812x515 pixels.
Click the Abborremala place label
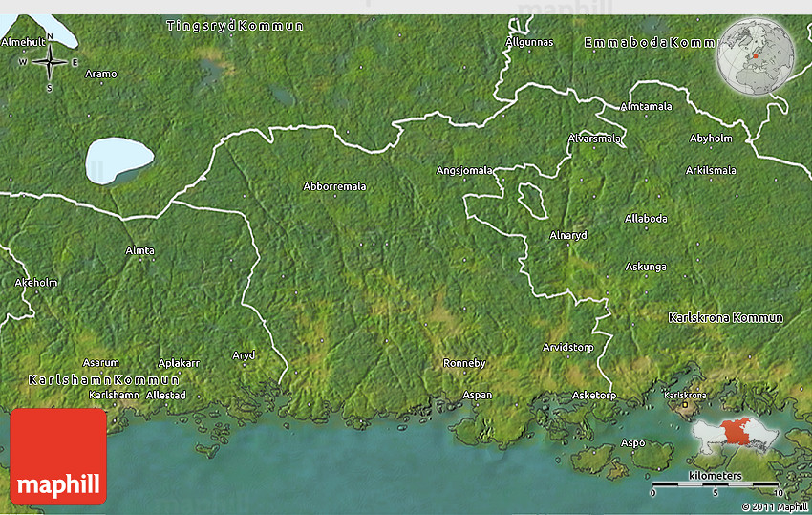[334, 186]
